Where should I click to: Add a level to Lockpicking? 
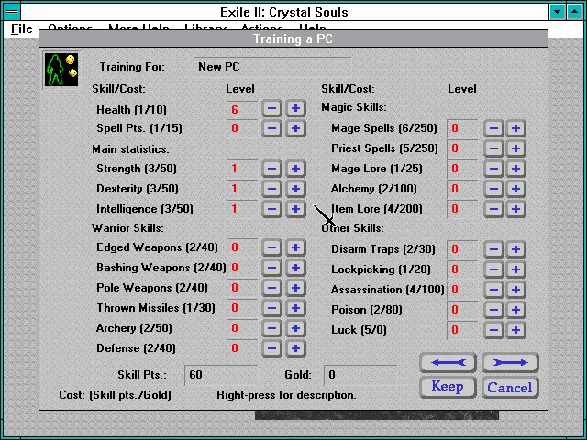(x=515, y=269)
